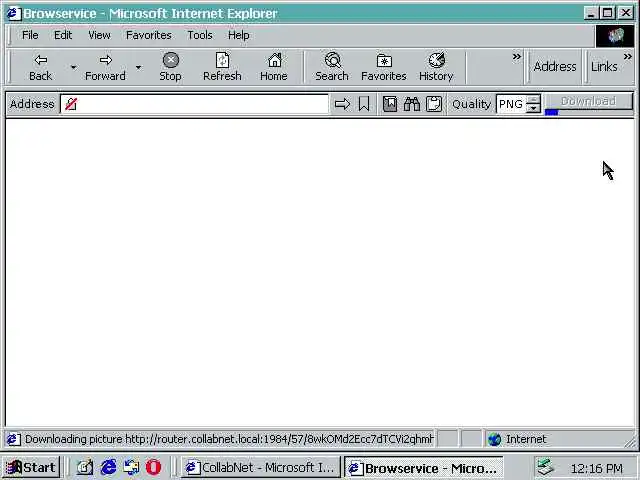The image size is (640, 480).
Task: Go to the Home page
Action: point(274,67)
